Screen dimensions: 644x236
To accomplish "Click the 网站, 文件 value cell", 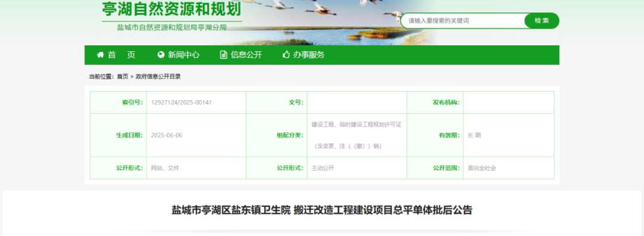I will [196, 168].
